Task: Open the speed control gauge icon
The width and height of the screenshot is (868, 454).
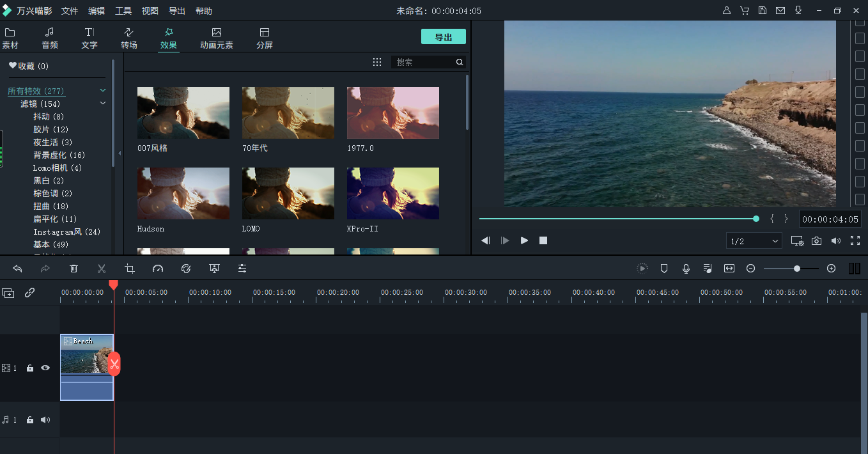Action: pyautogui.click(x=158, y=269)
